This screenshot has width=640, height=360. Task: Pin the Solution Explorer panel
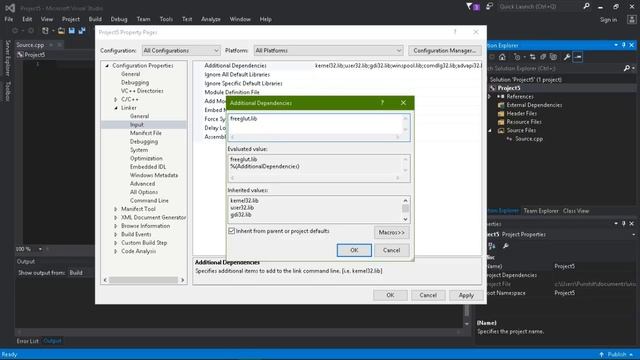(624, 45)
